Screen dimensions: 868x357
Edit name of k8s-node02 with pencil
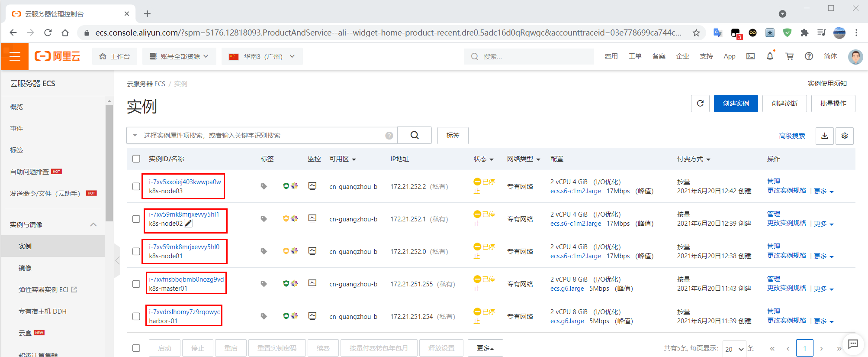(188, 224)
